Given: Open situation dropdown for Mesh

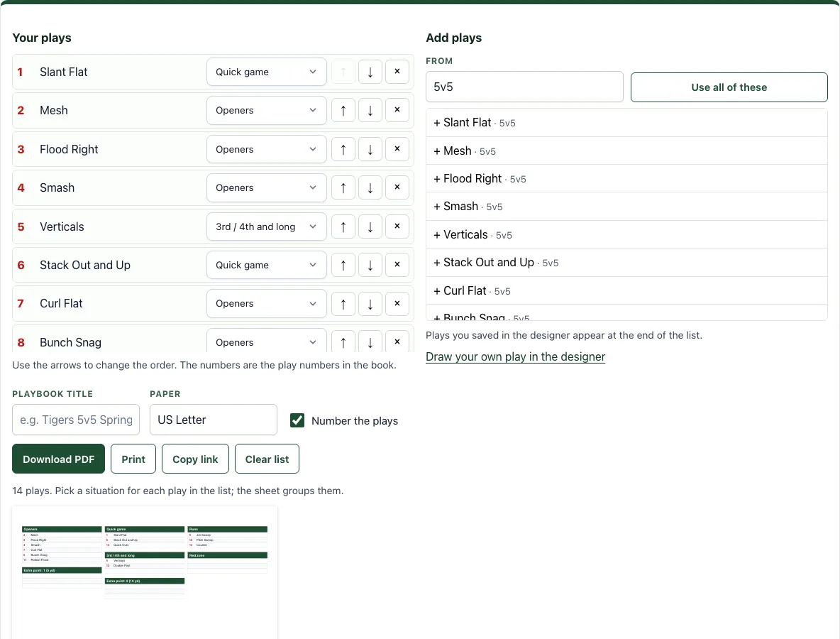Looking at the screenshot, I should click(266, 111).
